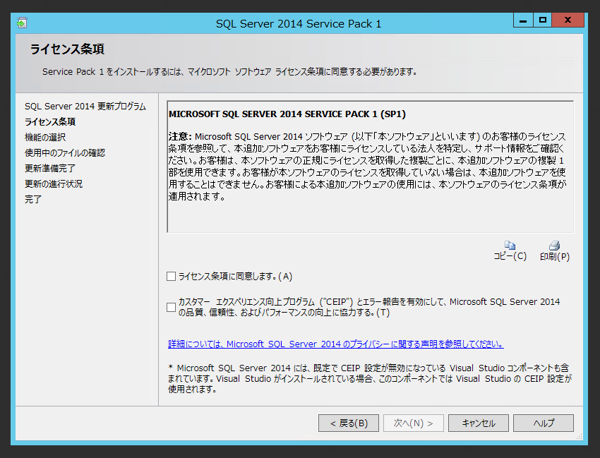
Task: Click the 戻る(B) back button
Action: tap(348, 423)
